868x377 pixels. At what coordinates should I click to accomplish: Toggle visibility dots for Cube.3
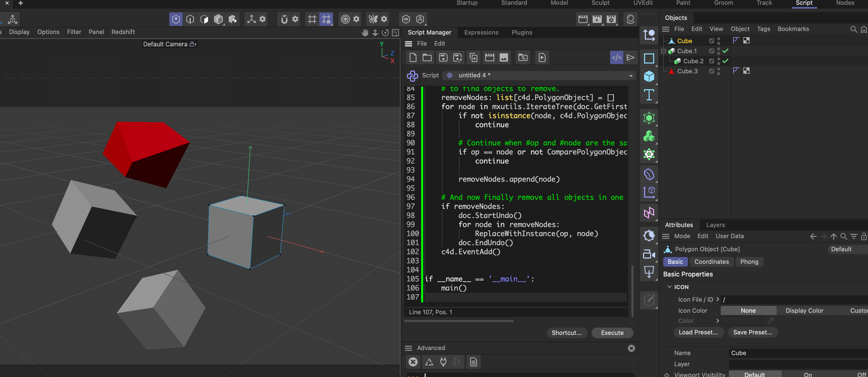point(719,71)
